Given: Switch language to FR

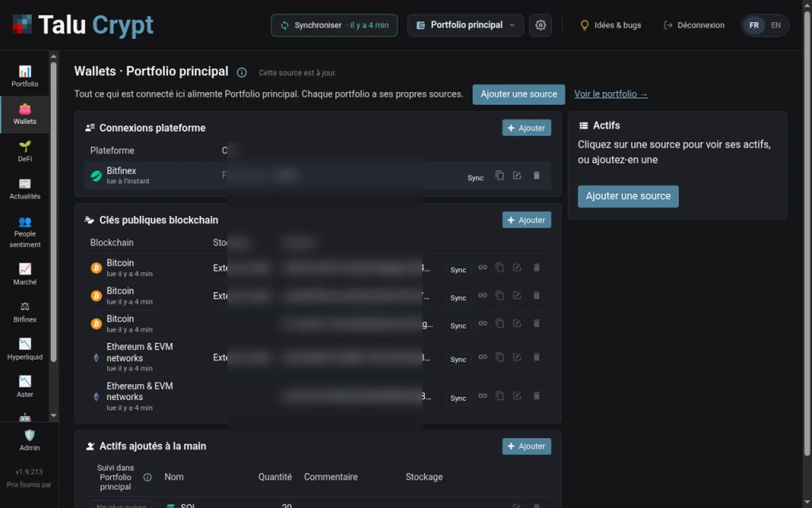Looking at the screenshot, I should pyautogui.click(x=754, y=25).
